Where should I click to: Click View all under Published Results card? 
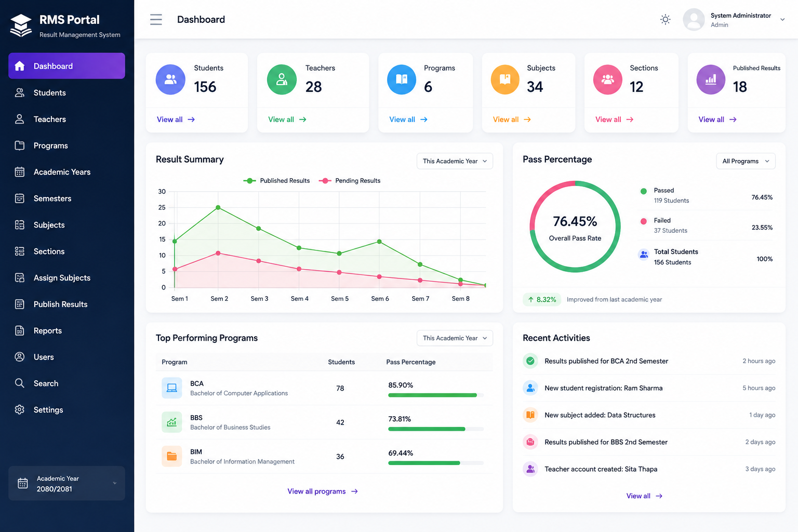pyautogui.click(x=717, y=119)
